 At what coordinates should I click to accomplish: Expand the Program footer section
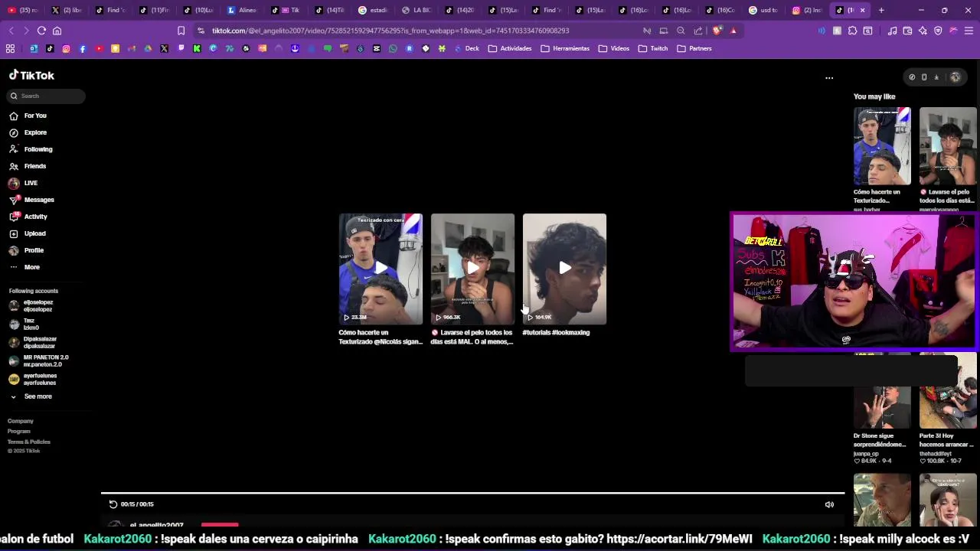click(x=19, y=431)
